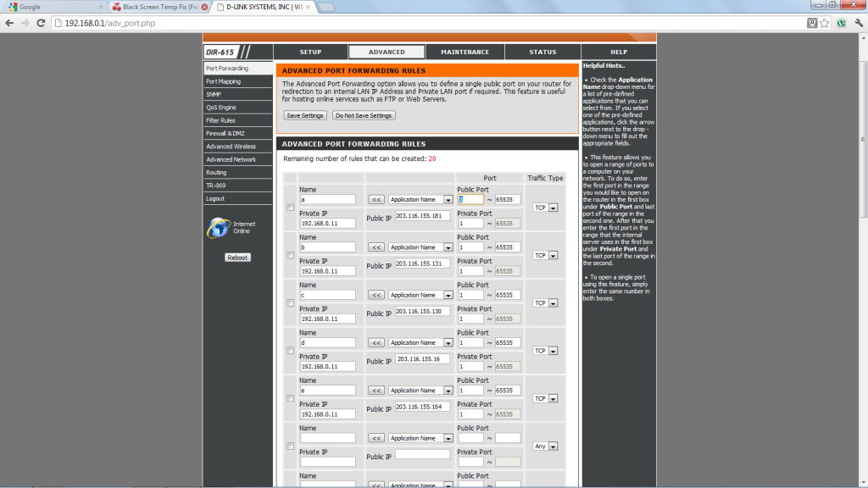This screenshot has width=868, height=488.
Task: Open the Any traffic type dropdown
Action: pos(545,446)
